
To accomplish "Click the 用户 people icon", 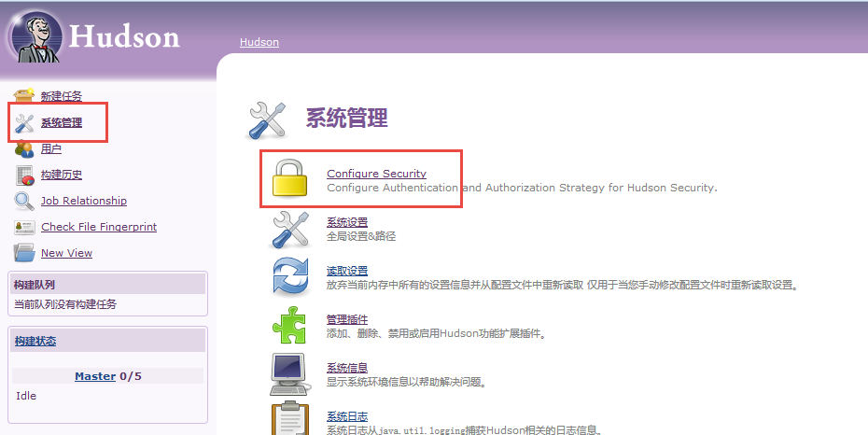I will 24,148.
